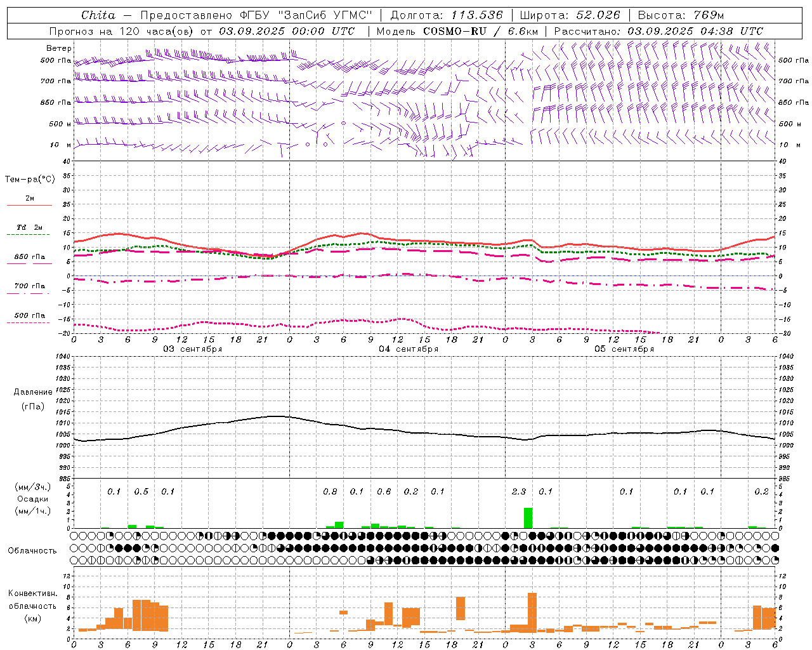Click the '(гПа)' unit label
Image resolution: width=812 pixels, height=650 pixels.
33,406
